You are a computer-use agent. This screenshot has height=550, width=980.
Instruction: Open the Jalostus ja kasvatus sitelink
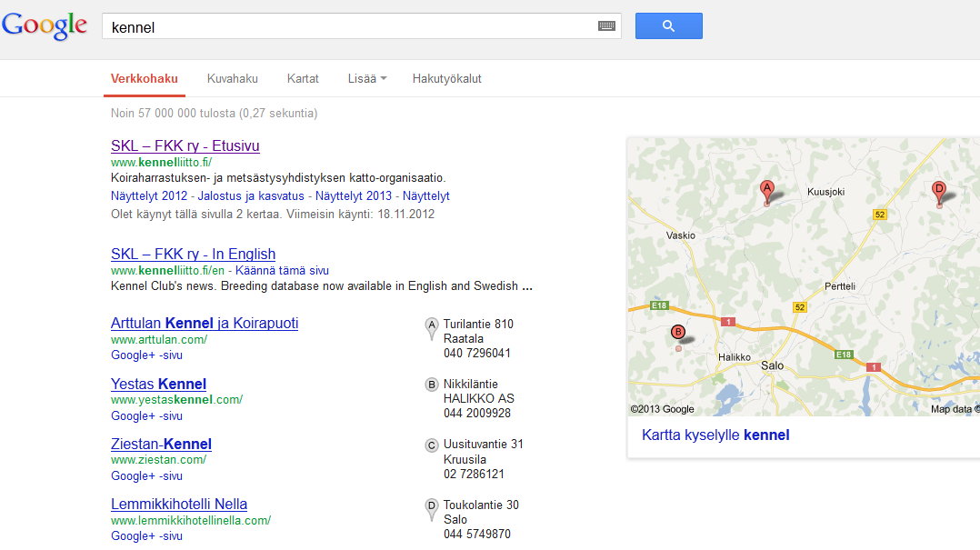point(251,196)
